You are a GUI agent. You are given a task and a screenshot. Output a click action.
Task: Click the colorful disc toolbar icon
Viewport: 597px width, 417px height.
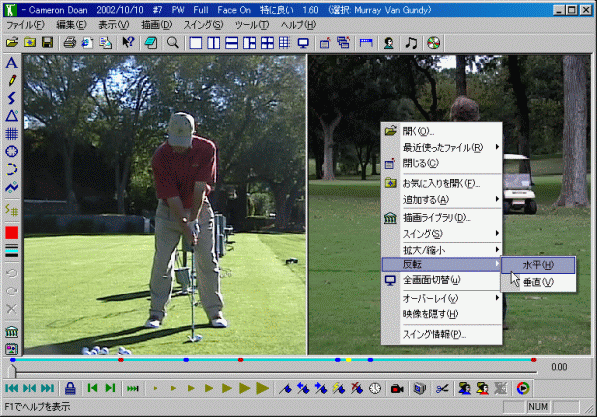pyautogui.click(x=433, y=43)
